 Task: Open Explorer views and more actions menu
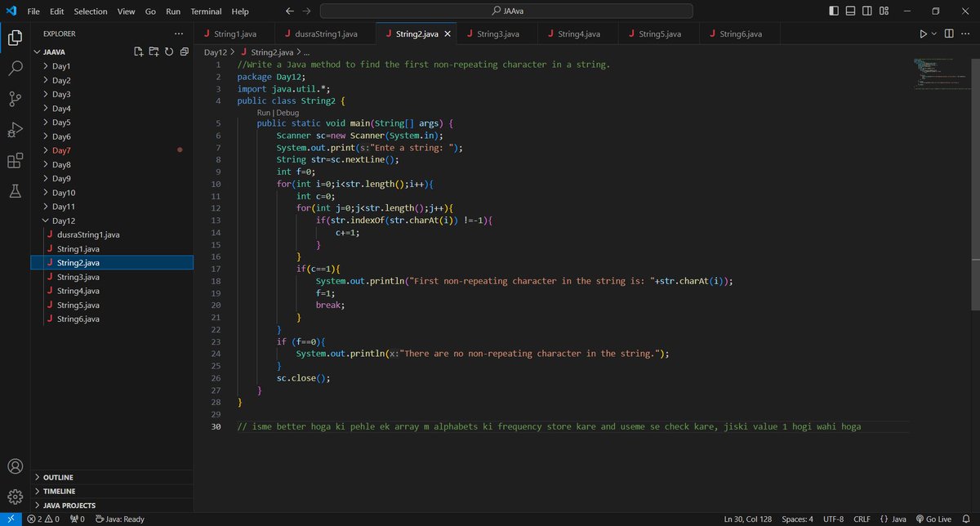tap(179, 33)
